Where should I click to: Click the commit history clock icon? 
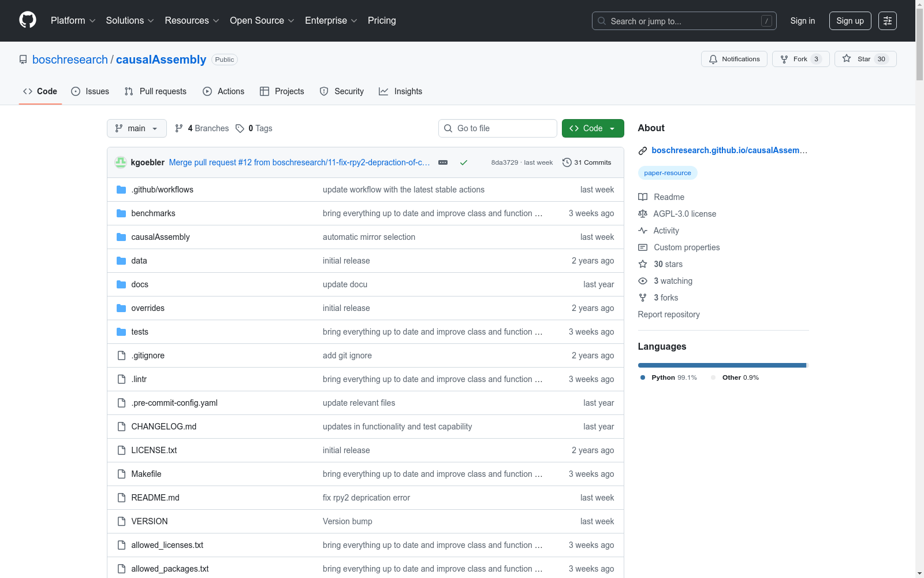tap(567, 162)
